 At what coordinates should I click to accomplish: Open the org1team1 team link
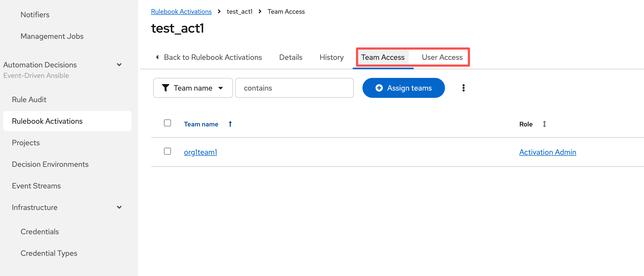coord(200,152)
